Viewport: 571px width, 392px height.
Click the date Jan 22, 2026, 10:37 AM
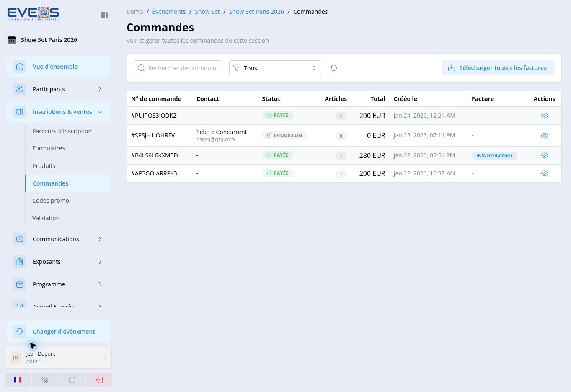click(424, 173)
